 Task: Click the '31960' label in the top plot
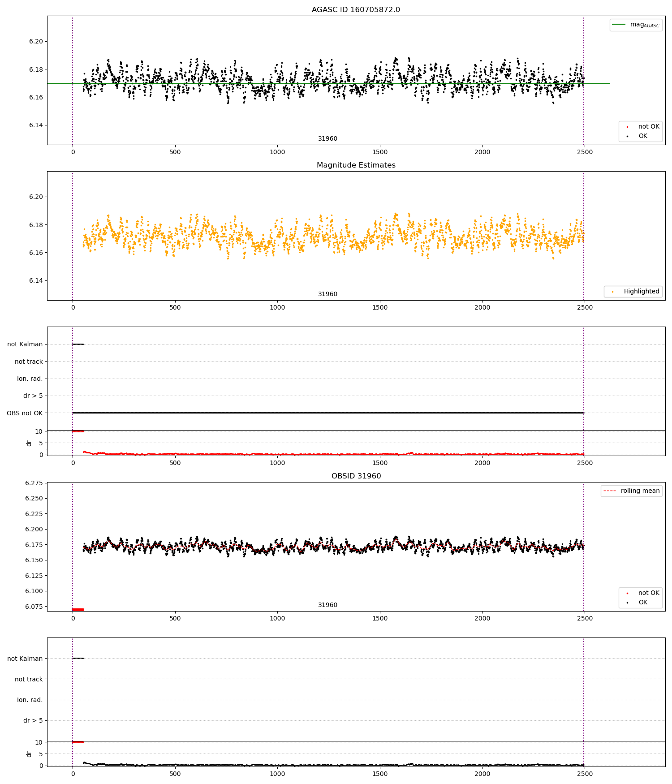pyautogui.click(x=327, y=138)
